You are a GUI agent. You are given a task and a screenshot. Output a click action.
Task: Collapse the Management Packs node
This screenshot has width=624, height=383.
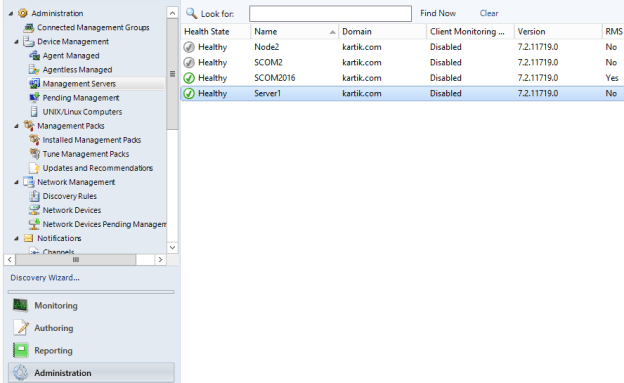16,126
